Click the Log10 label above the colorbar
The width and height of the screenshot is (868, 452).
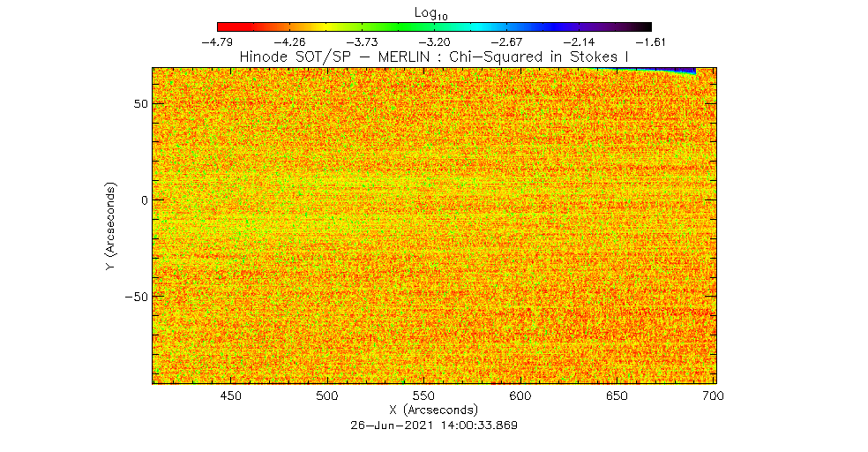(x=433, y=11)
